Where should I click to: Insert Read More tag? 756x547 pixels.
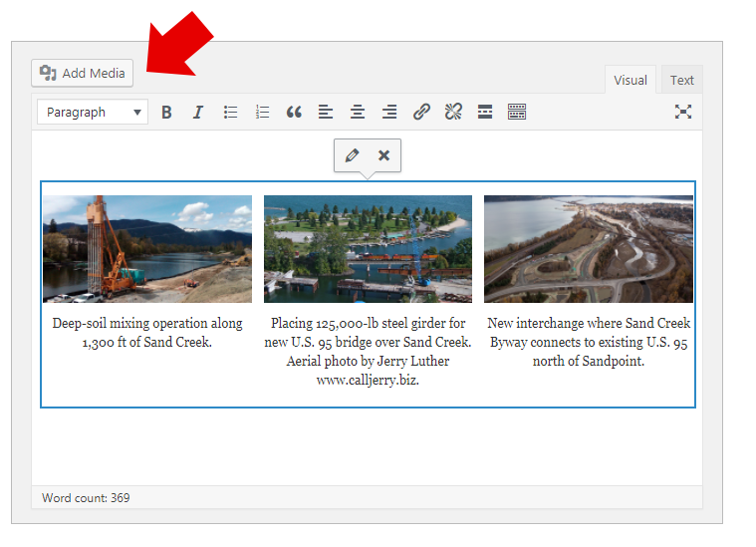coord(485,112)
